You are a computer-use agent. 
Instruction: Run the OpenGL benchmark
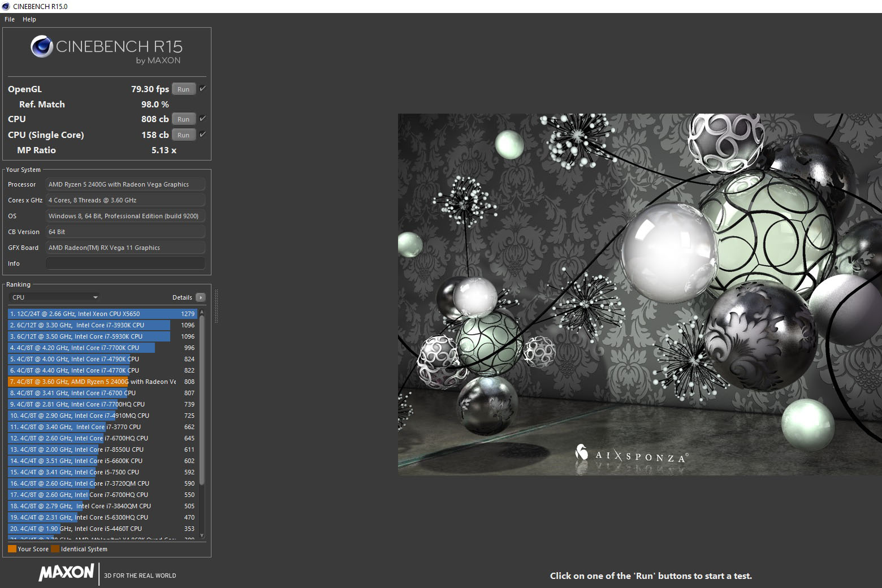[x=184, y=89]
